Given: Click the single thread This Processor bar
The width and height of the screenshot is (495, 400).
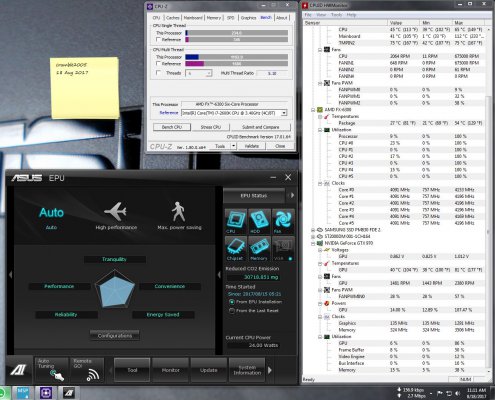Looking at the screenshot, I should (237, 33).
